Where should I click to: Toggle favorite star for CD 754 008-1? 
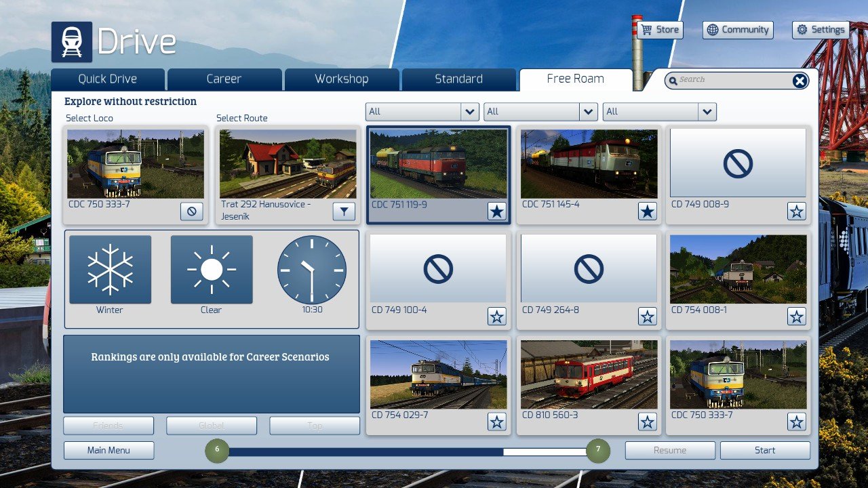pyautogui.click(x=797, y=317)
